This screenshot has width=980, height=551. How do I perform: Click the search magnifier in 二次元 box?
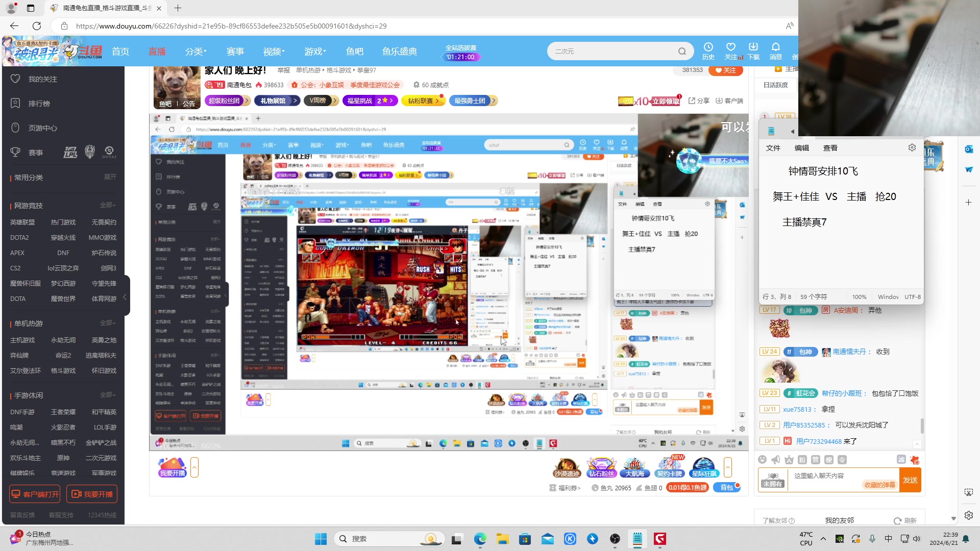click(682, 51)
